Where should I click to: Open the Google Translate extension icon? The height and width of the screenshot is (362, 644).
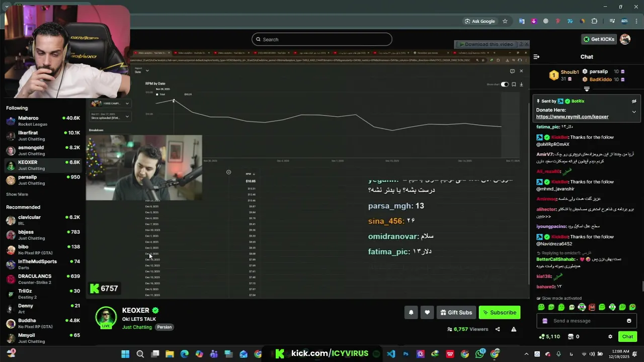pyautogui.click(x=522, y=21)
